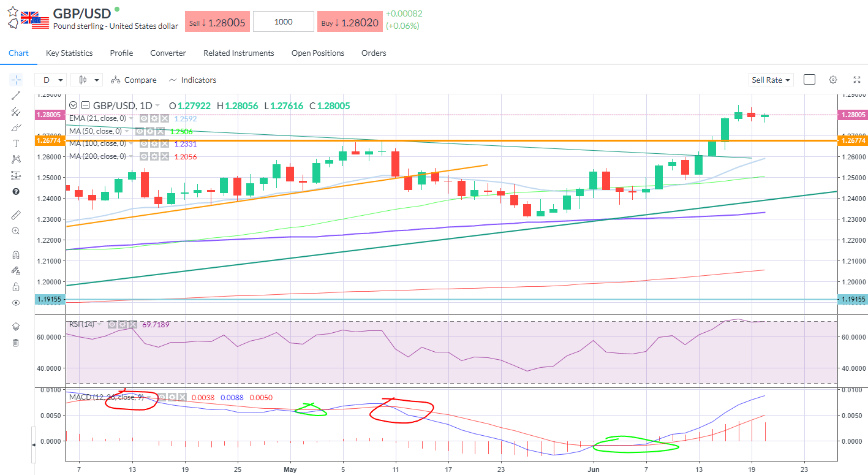This screenshot has width=868, height=475.
Task: Toggle magnet mode in the sidebar
Action: (16, 255)
